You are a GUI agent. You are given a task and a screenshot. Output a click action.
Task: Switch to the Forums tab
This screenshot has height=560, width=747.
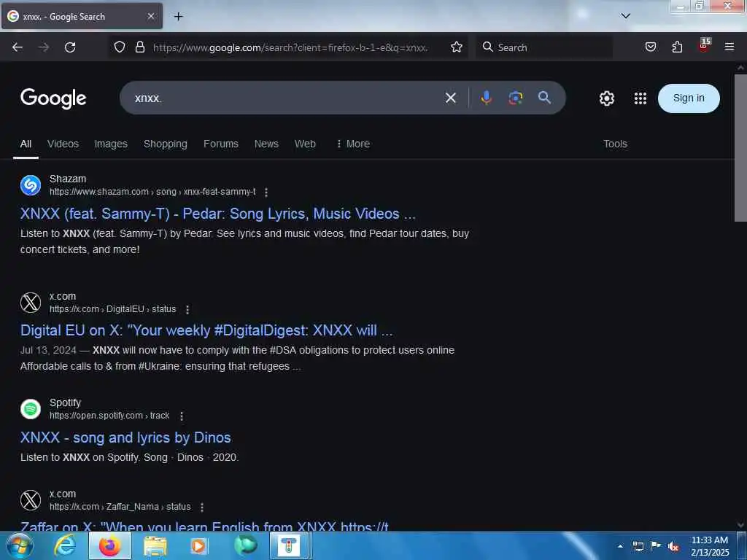tap(220, 144)
